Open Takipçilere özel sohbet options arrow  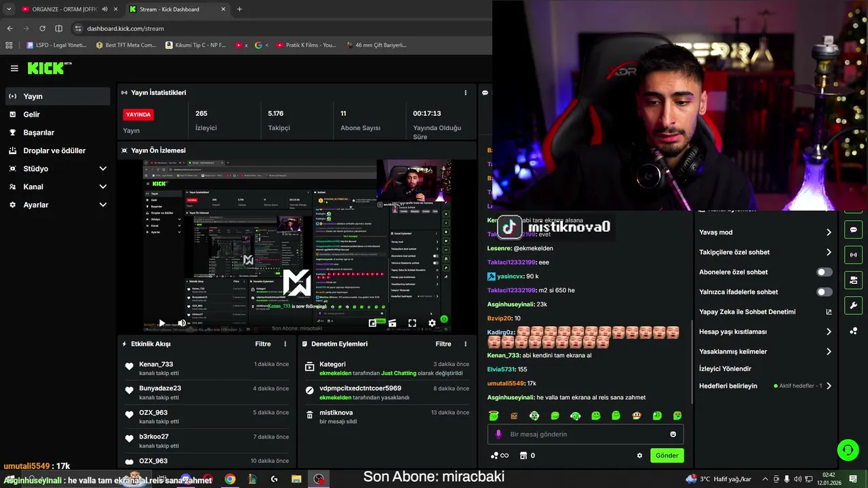tap(829, 252)
